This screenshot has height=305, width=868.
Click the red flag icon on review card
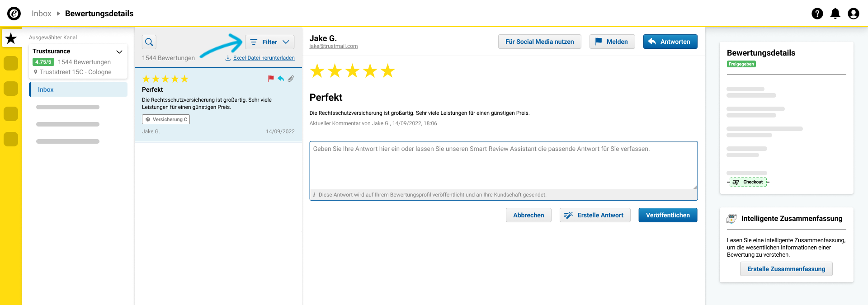[271, 79]
